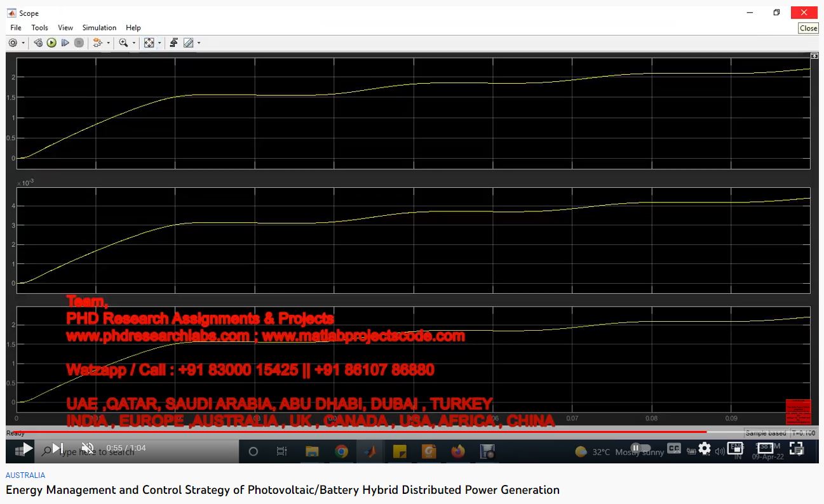
Task: Click the maximize-axes icon at the top plot corner
Action: [814, 56]
